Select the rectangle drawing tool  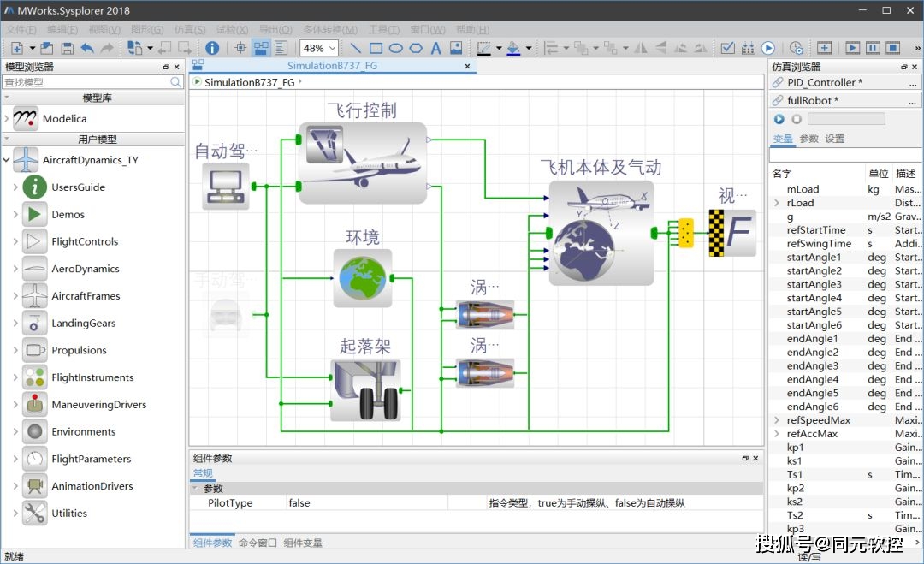(x=376, y=48)
